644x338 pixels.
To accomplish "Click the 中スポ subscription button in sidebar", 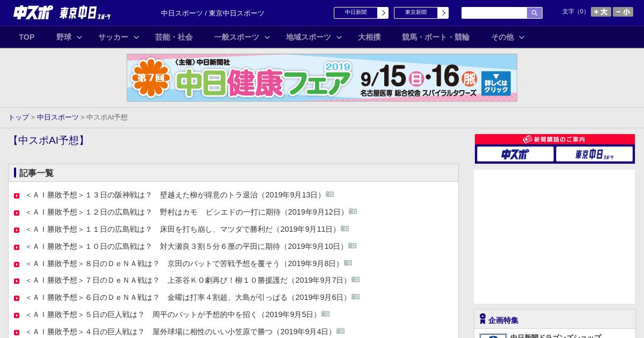I will tap(515, 155).
